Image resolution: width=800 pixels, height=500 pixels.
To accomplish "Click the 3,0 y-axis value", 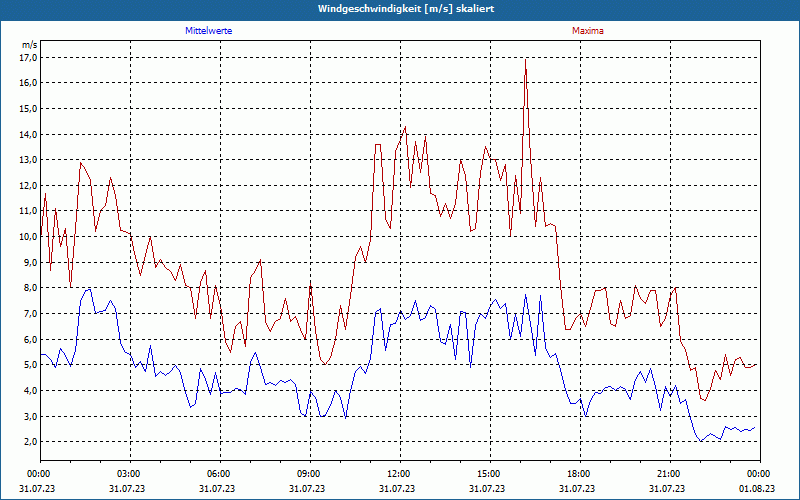I will [x=31, y=416].
